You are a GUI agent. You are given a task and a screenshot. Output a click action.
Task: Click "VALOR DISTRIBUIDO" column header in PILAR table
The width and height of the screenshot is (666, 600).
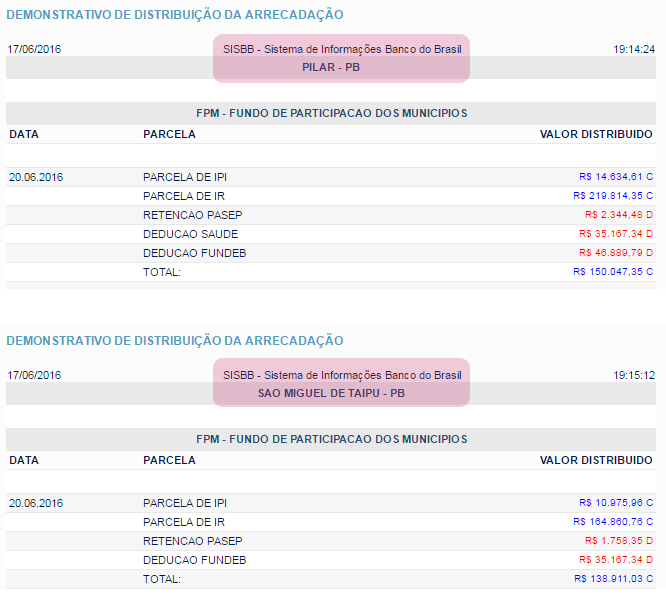tap(596, 134)
